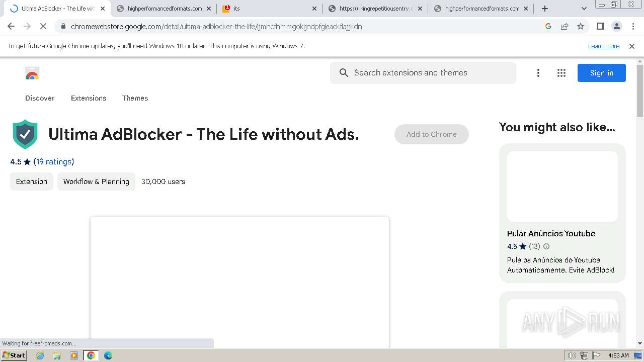Click the '30,000 users' text
Image resolution: width=644 pixels, height=362 pixels.
(x=163, y=182)
